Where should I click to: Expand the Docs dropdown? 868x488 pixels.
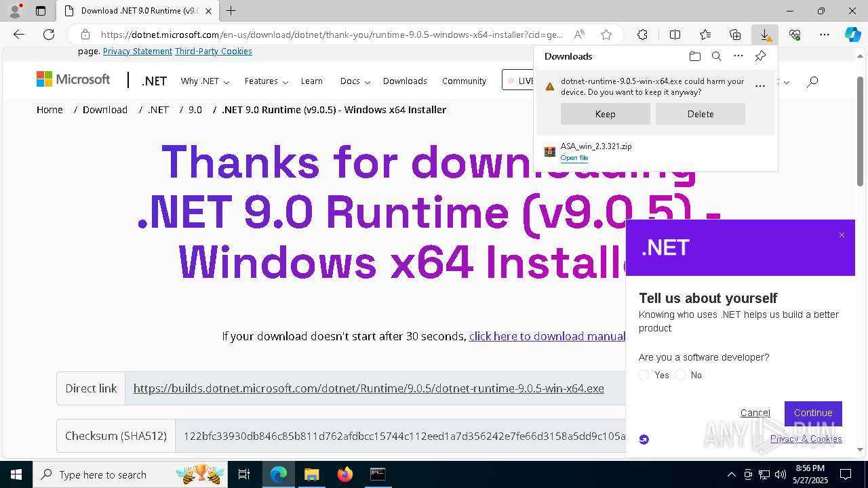tap(355, 81)
